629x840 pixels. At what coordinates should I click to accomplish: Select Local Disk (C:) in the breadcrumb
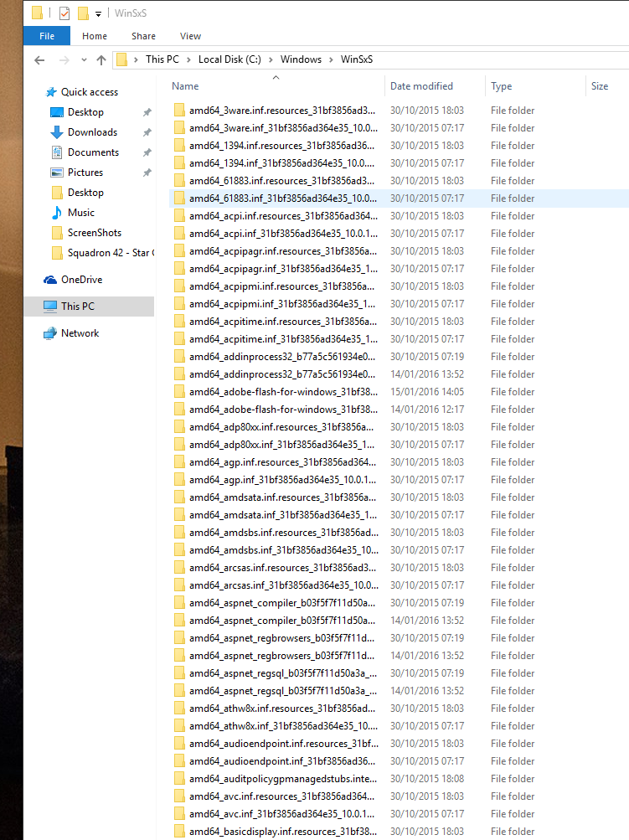click(229, 59)
